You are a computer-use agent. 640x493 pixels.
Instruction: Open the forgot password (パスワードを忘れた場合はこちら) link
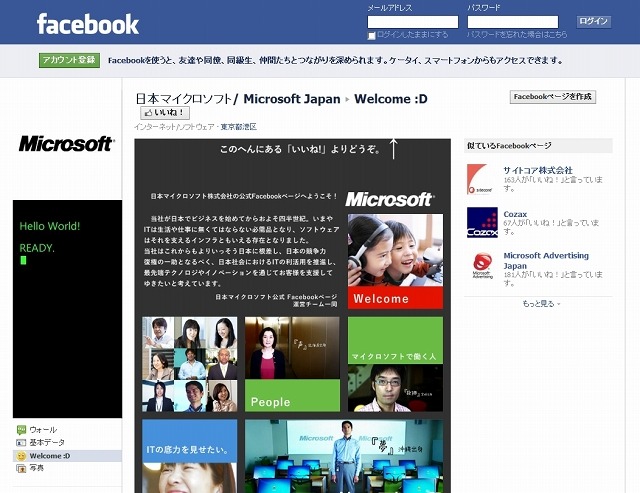tap(517, 35)
